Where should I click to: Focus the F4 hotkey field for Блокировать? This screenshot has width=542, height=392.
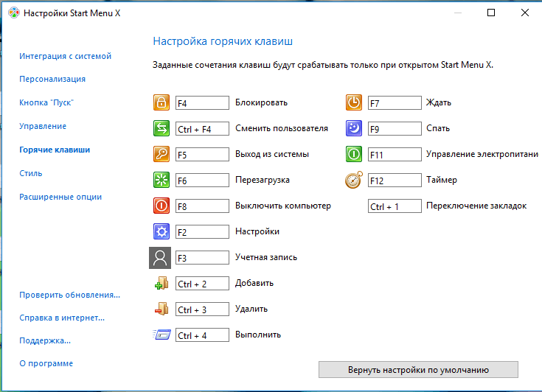202,103
